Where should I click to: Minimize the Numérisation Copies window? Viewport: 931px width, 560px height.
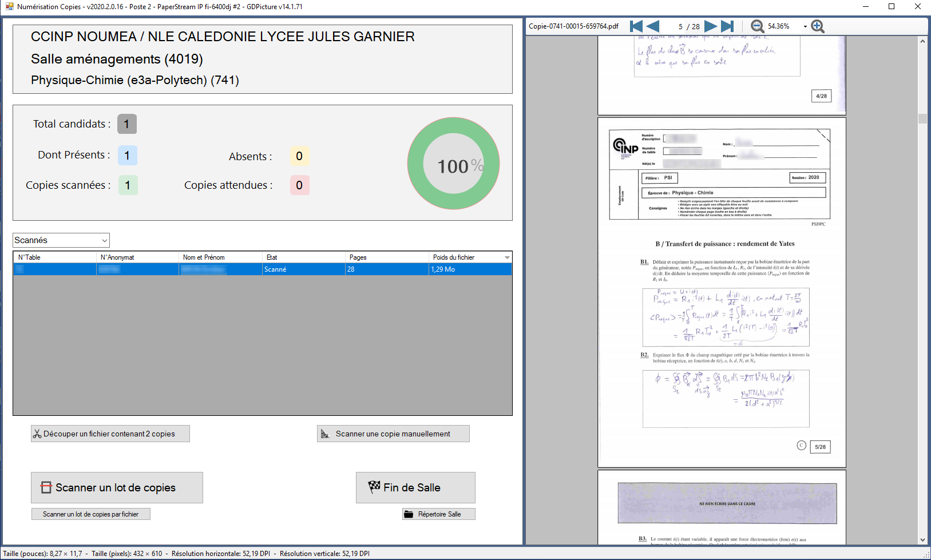pyautogui.click(x=866, y=7)
